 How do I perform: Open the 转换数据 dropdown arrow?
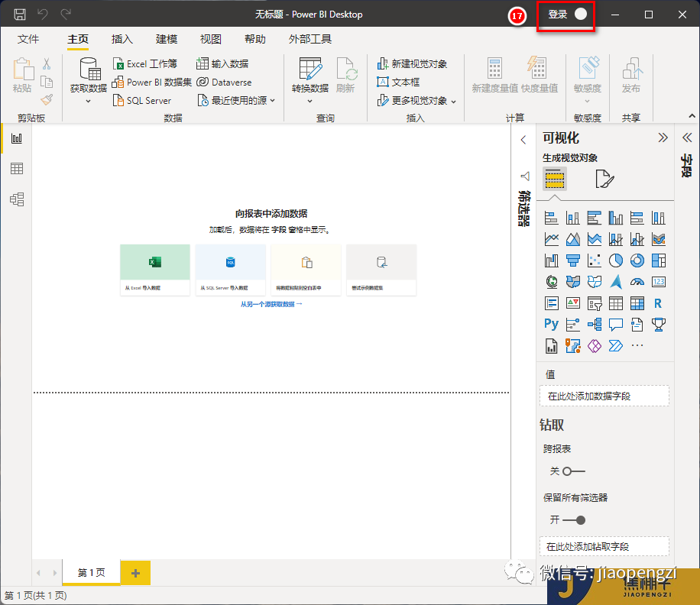309,102
